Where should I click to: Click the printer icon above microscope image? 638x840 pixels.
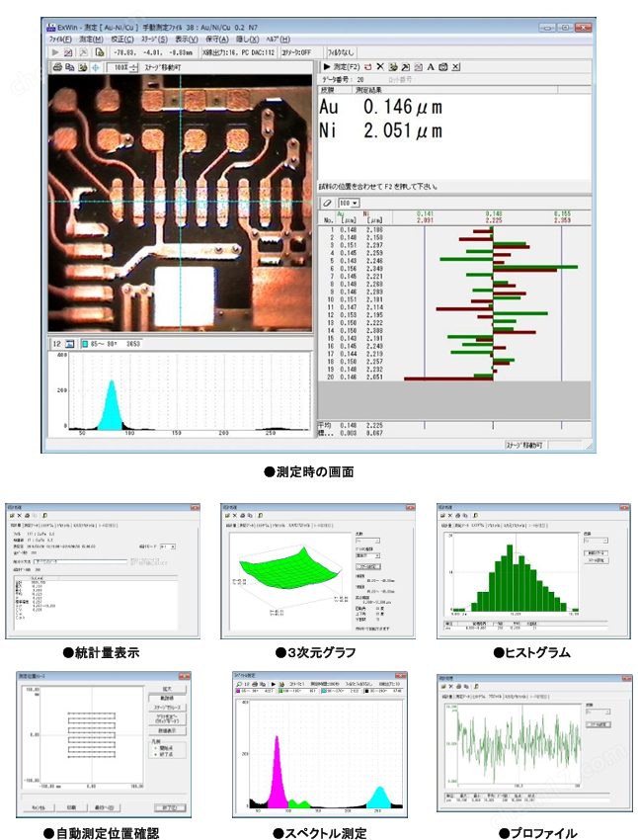point(57,67)
